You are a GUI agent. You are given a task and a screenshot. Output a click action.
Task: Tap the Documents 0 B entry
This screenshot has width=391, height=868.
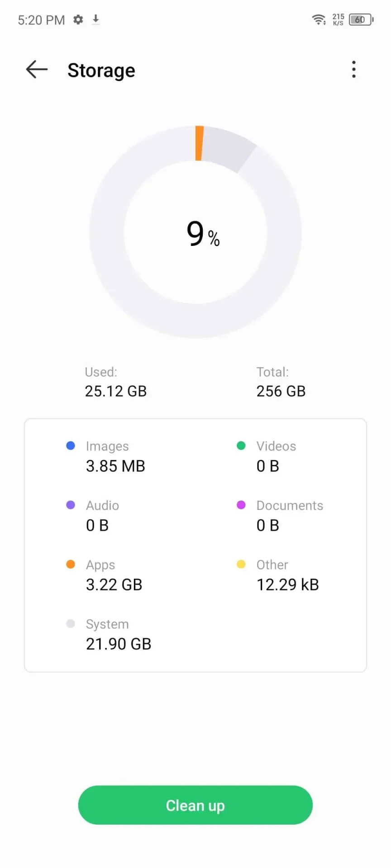pyautogui.click(x=290, y=516)
